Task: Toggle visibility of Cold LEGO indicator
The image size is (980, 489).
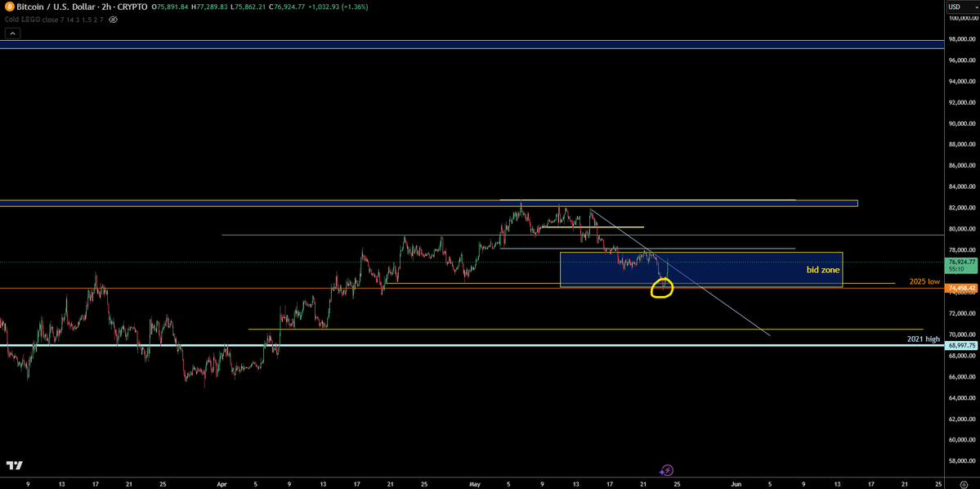Action: click(x=113, y=20)
